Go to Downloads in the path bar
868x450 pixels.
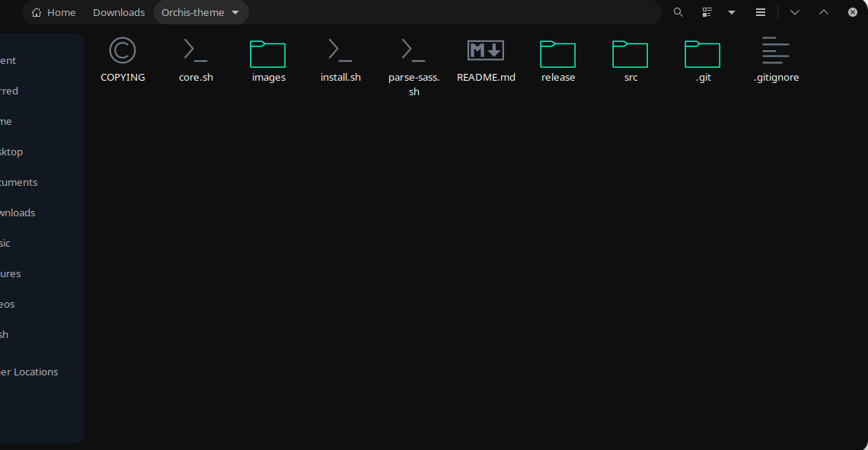tap(119, 12)
